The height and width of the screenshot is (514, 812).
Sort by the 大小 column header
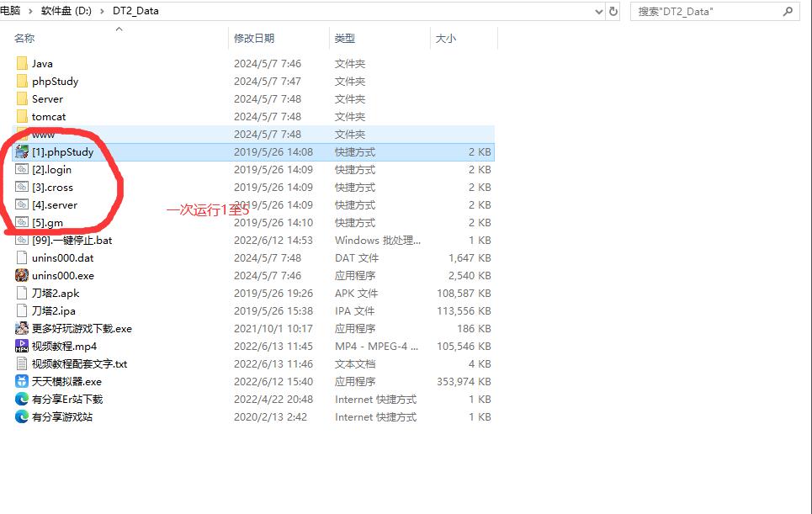pos(445,39)
